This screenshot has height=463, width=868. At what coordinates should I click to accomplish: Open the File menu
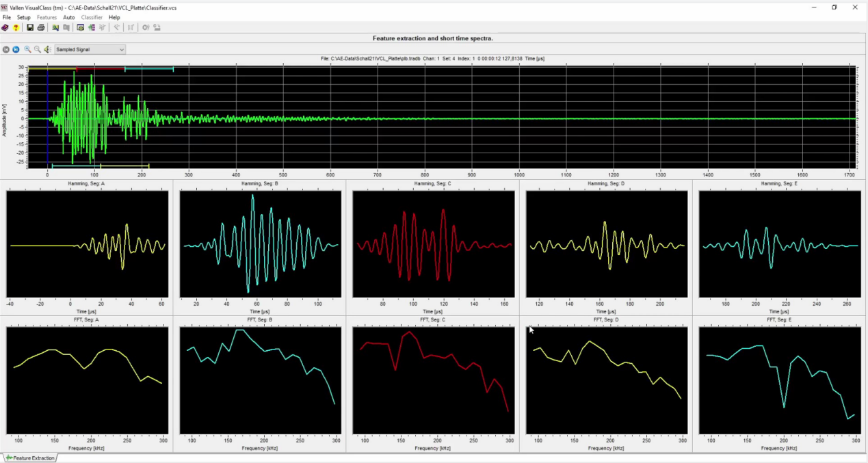point(7,17)
